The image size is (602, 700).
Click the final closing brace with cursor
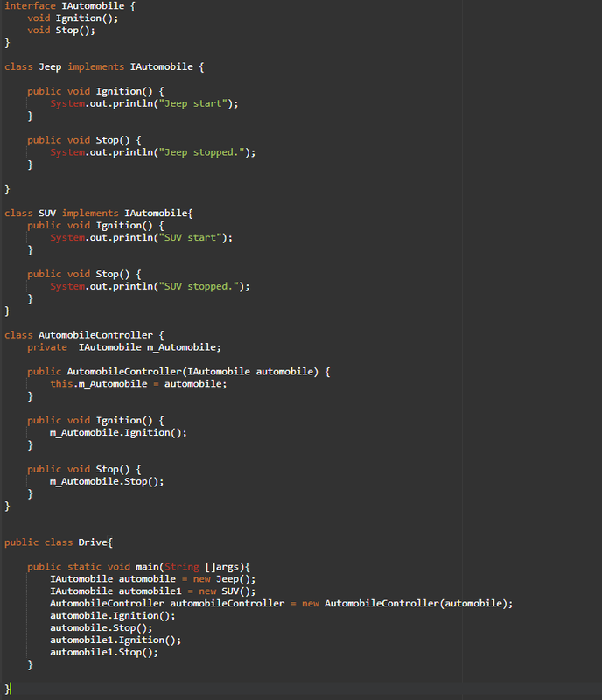click(x=8, y=689)
